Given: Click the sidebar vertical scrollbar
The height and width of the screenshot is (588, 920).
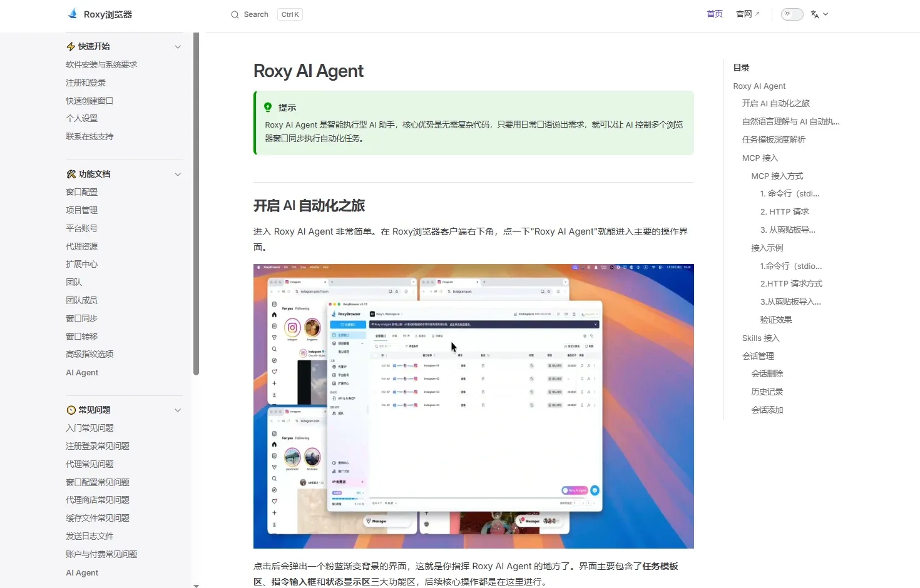Looking at the screenshot, I should [x=196, y=204].
